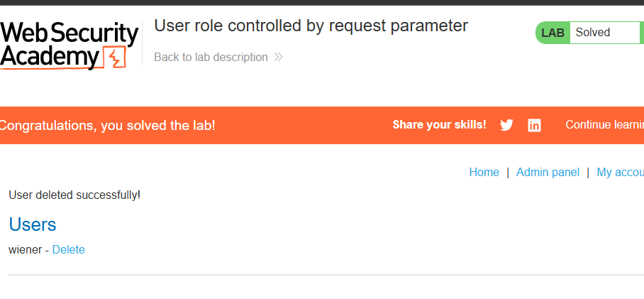Click the Users heading
Viewport: 644px width, 299px height.
pos(33,224)
